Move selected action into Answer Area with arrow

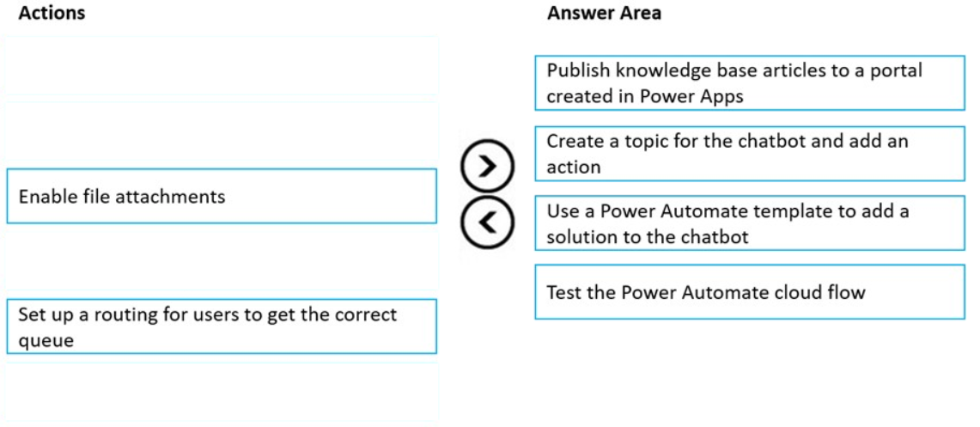(x=488, y=165)
